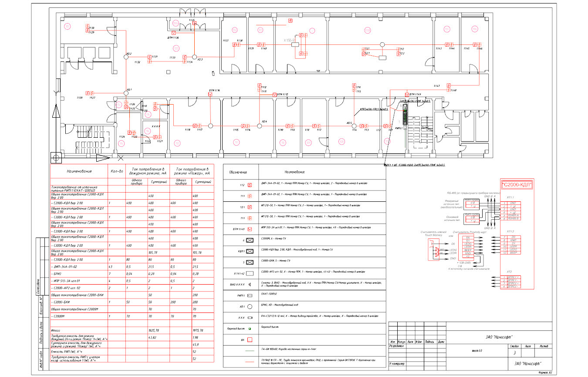Click the "XT2" terminal block label
Image resolution: width=588 pixels, height=377 pixels.
click(510, 271)
